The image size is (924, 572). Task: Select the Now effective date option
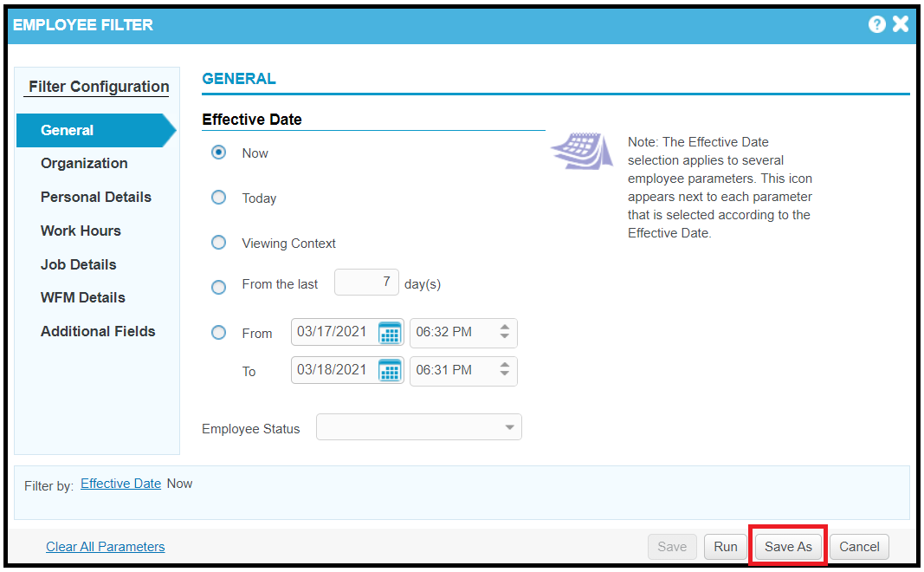[x=218, y=153]
